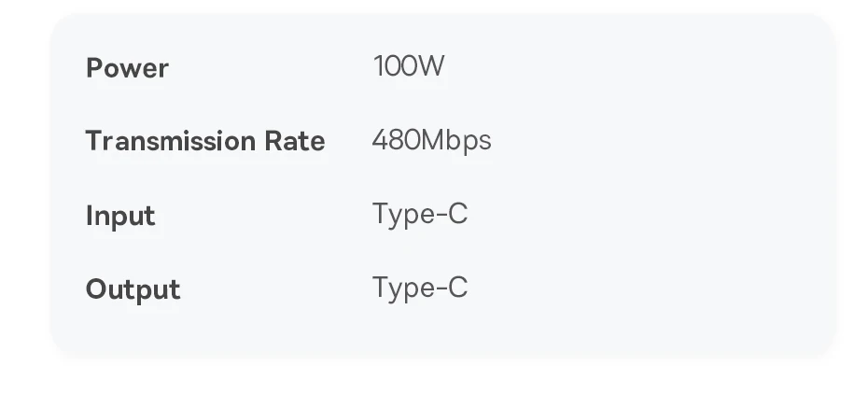Select the 480Mbps rate value
The width and height of the screenshot is (868, 408).
tap(432, 141)
